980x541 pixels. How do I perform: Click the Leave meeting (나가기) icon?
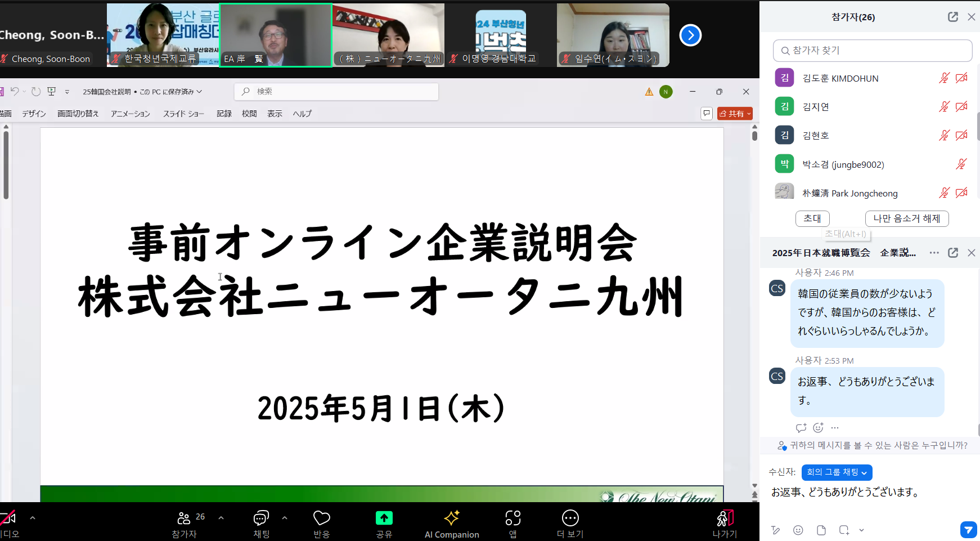tap(725, 518)
